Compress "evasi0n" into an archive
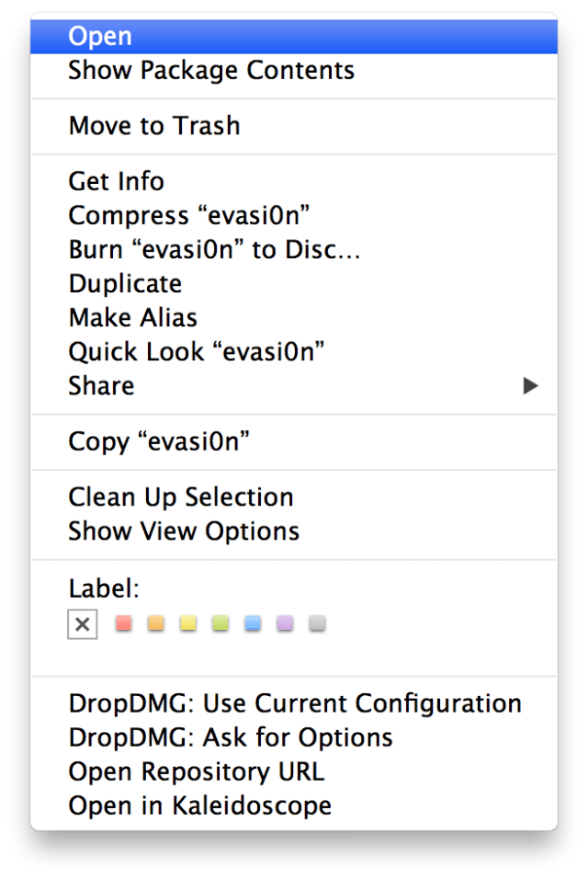Image resolution: width=588 pixels, height=879 pixels. pos(189,215)
